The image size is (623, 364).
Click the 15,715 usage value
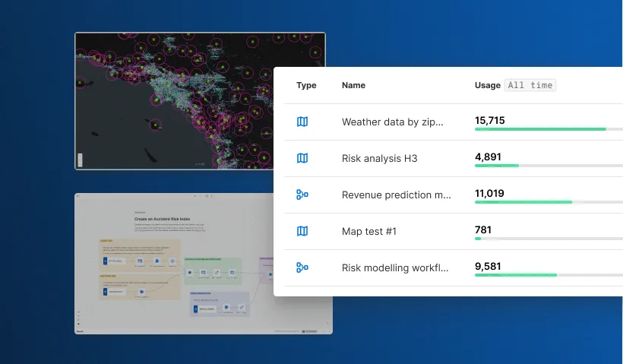[489, 120]
